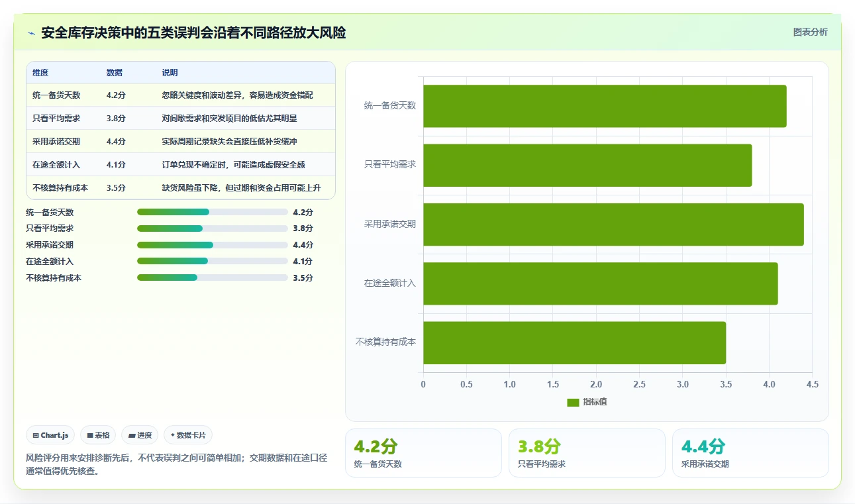
Task: Click the 不核算持有成本 progress bar
Action: tap(212, 278)
